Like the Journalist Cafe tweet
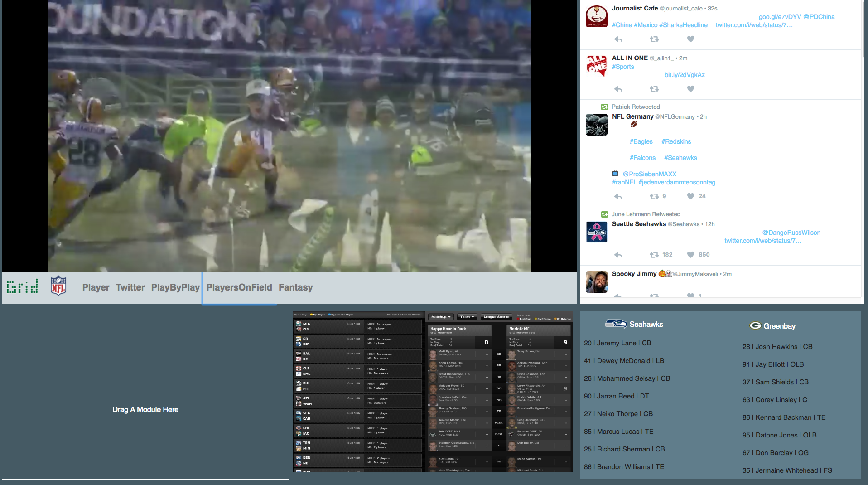This screenshot has width=868, height=485. (690, 39)
